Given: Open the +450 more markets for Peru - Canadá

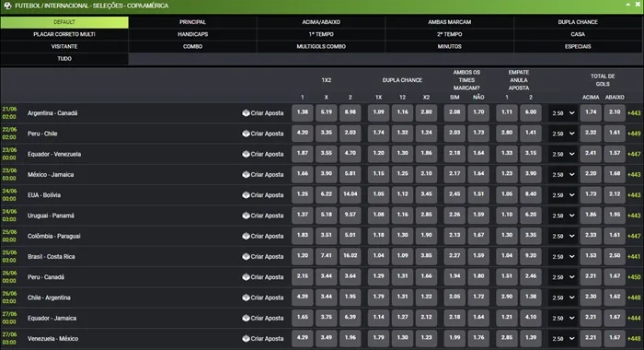Looking at the screenshot, I should click(634, 277).
